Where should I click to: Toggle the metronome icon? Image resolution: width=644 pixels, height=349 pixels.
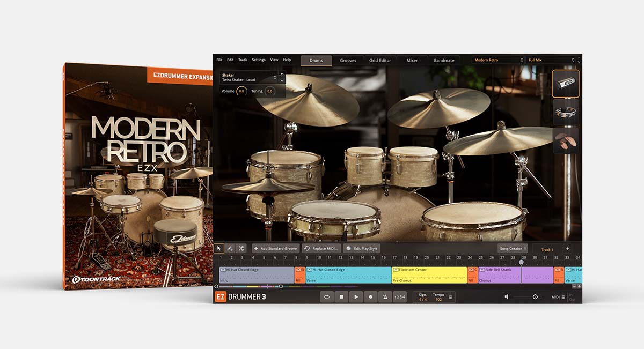point(385,296)
